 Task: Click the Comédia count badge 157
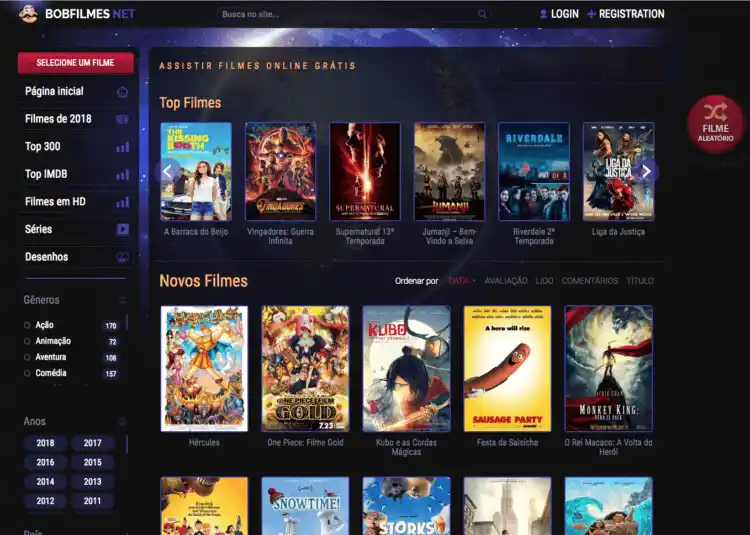[111, 374]
